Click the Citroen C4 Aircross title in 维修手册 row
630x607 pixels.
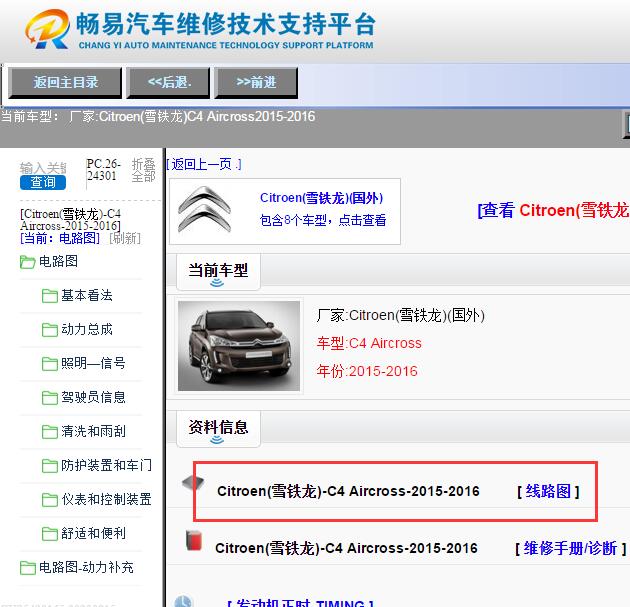pos(346,548)
